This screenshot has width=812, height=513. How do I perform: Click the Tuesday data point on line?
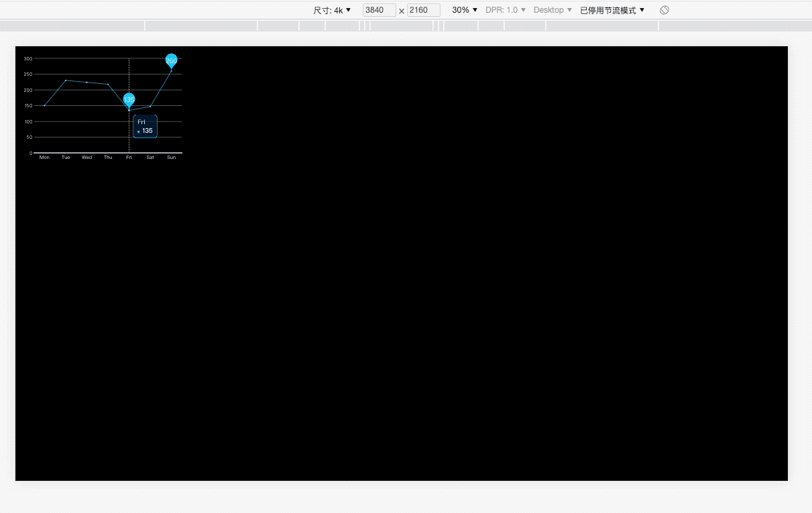pos(66,80)
